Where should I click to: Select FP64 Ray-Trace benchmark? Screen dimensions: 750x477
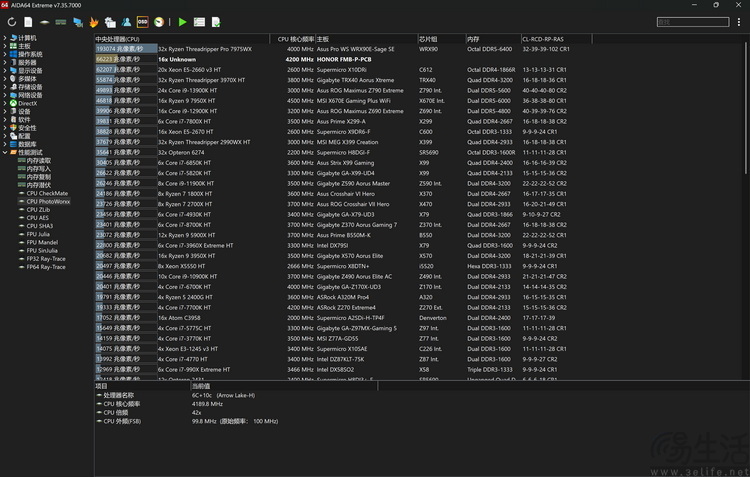coord(46,267)
